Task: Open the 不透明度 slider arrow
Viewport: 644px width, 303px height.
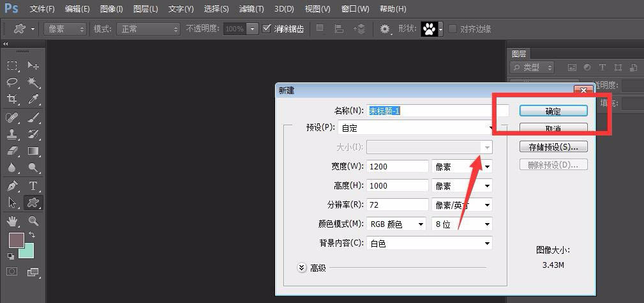Action: 252,29
